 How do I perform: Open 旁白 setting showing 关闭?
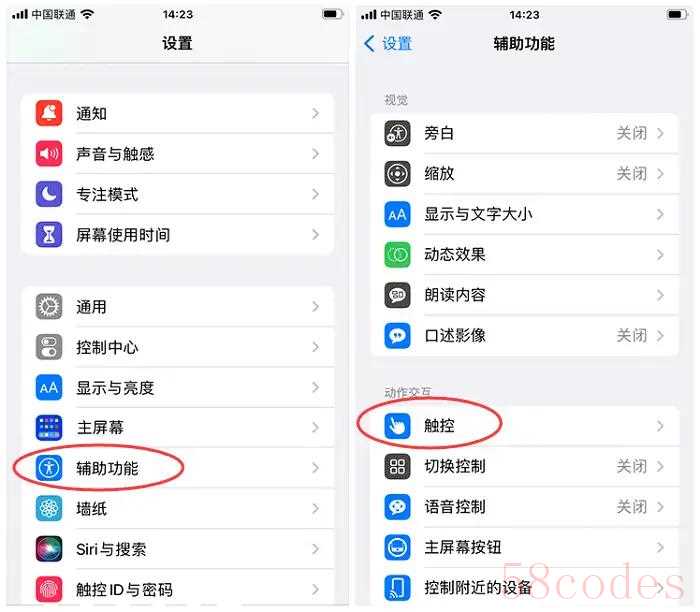coord(525,133)
